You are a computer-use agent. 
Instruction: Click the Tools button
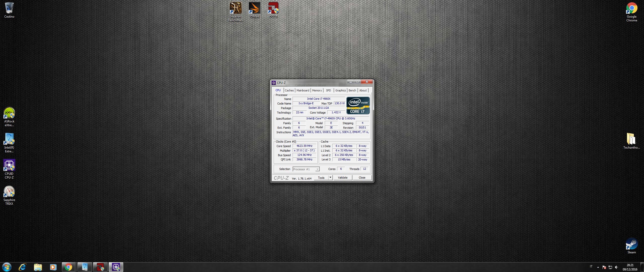click(321, 178)
